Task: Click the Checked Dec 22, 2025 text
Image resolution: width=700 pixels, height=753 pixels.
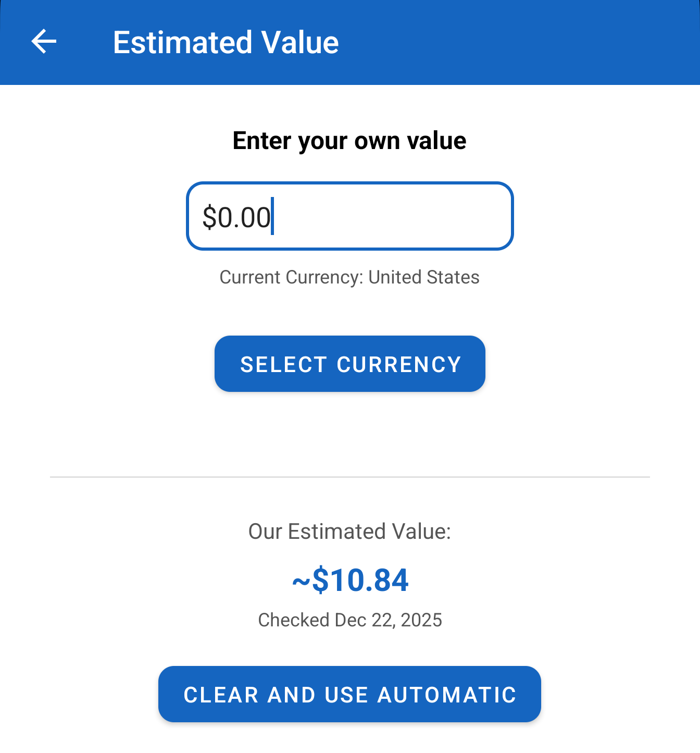Action: (x=349, y=620)
